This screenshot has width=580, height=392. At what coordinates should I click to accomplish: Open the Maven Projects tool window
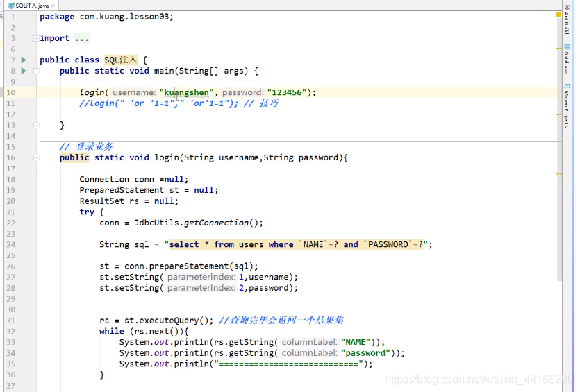pos(567,106)
